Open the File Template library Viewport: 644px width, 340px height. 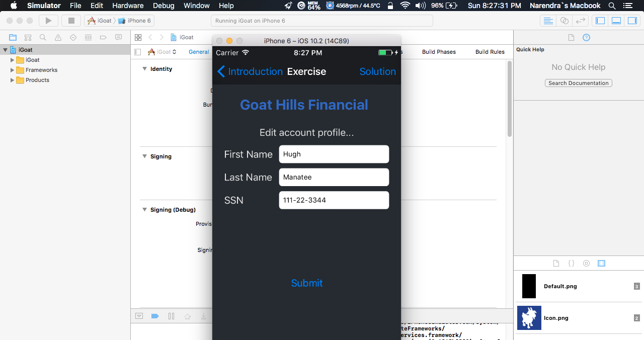[556, 263]
